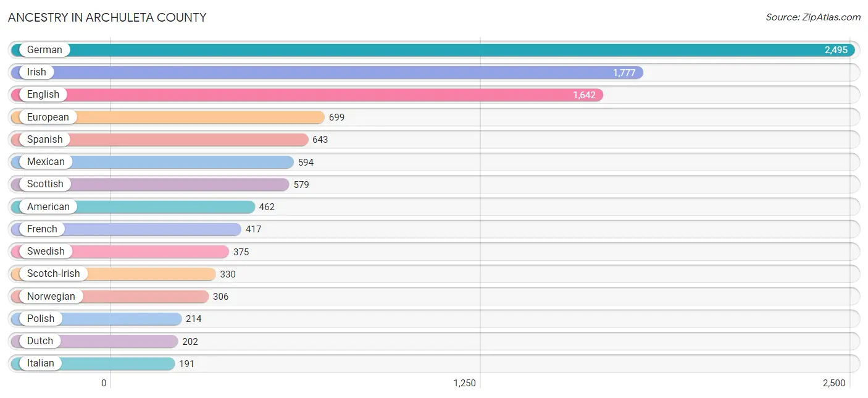Click the 2,495 value on German bar
The height and width of the screenshot is (398, 868).
coord(836,50)
